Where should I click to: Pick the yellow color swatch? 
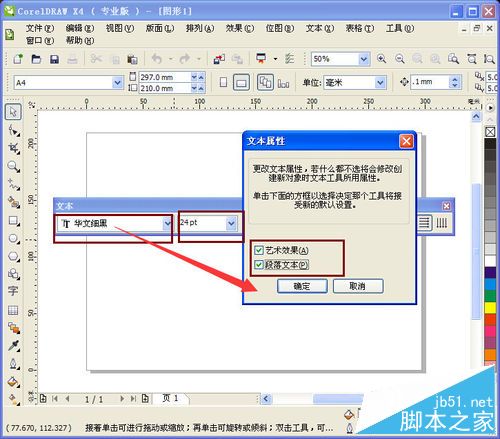point(490,308)
